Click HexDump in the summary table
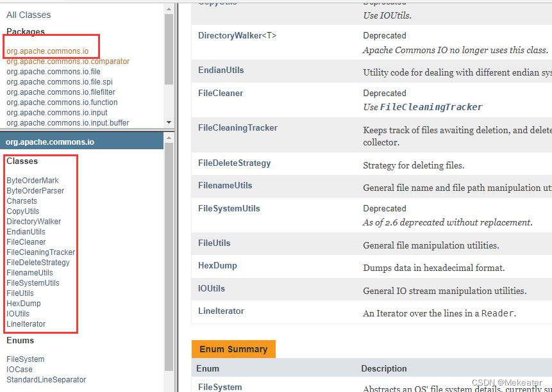Viewport: 552px width, 392px height. pos(217,265)
